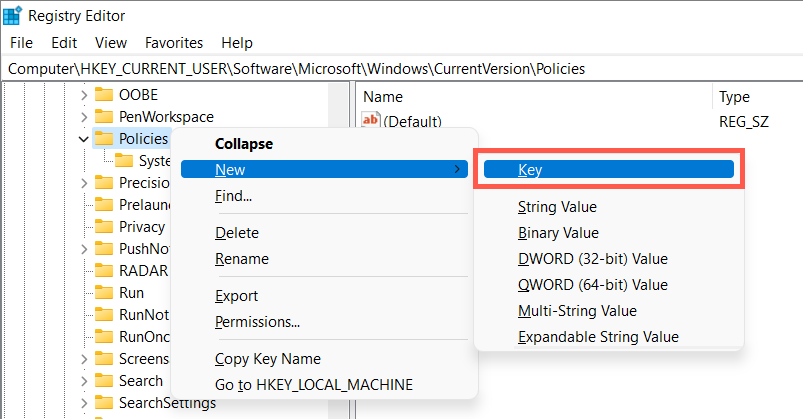Select DWORD (32-bit) Value option
The image size is (803, 419).
coord(592,259)
